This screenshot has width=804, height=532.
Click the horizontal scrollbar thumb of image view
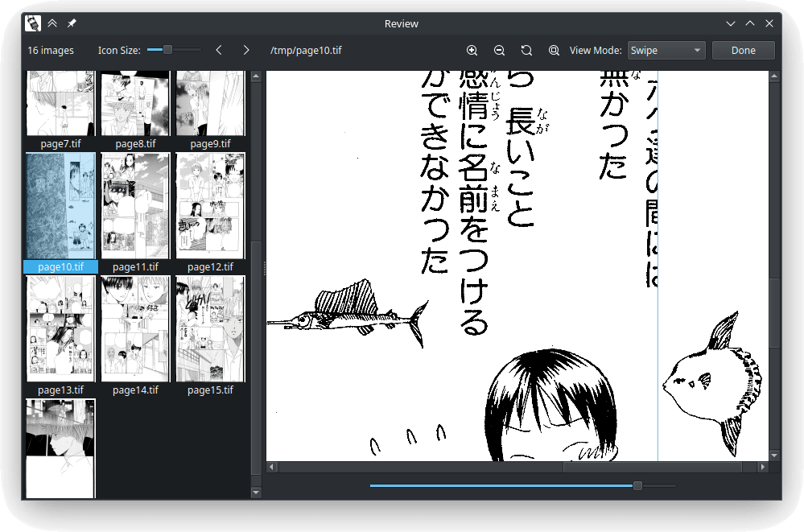(x=652, y=467)
